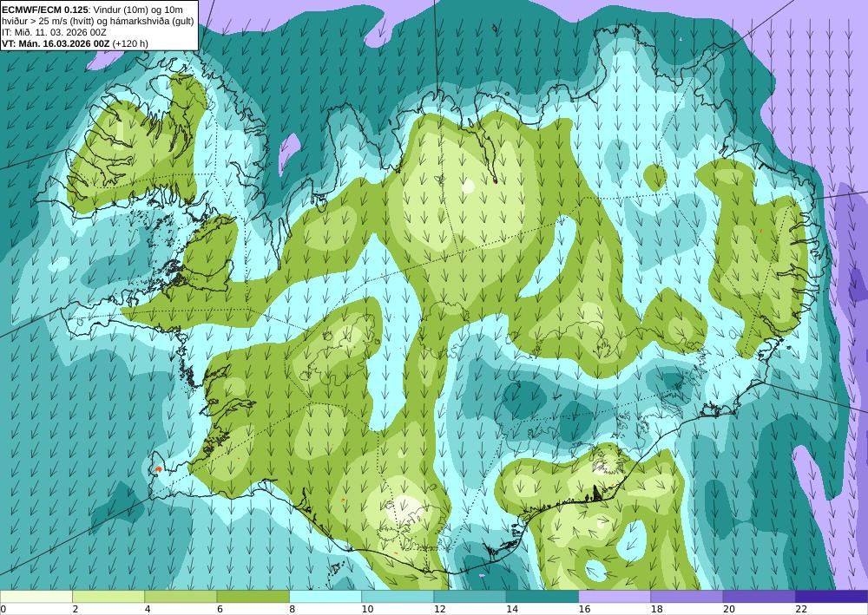Click the "4" label on the legend scale
Screen dimensions: 868x615
pyautogui.click(x=148, y=609)
